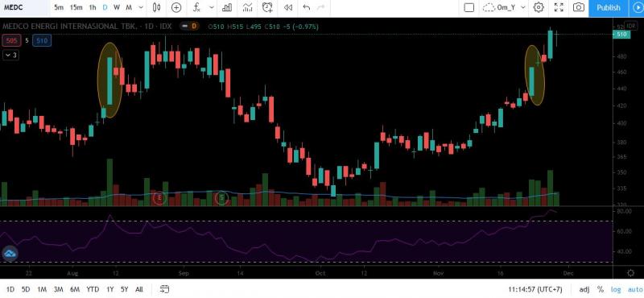Open the axis settings gear at bottom right

[631, 273]
